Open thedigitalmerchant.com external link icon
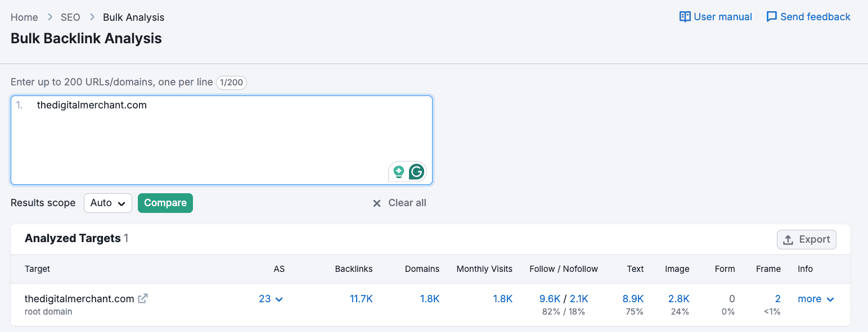The width and height of the screenshot is (868, 332). click(143, 299)
